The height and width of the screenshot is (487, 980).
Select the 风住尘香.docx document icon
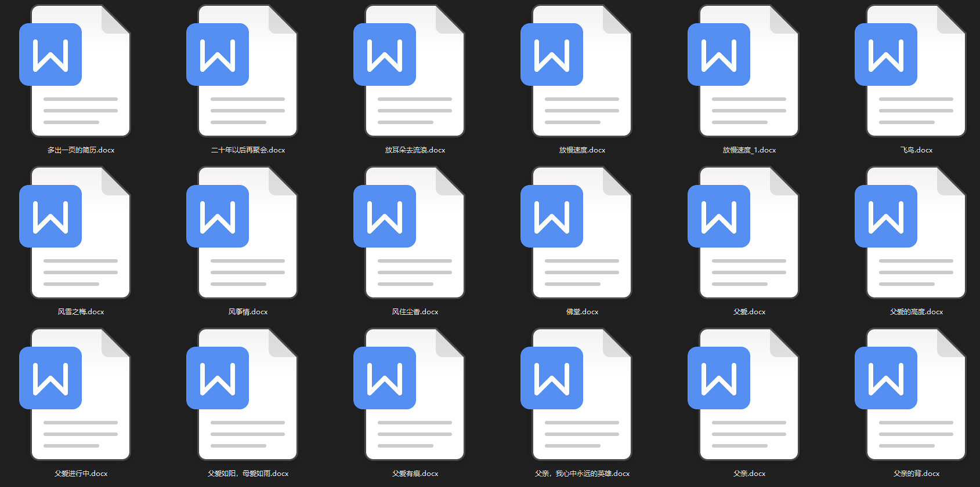coord(409,232)
